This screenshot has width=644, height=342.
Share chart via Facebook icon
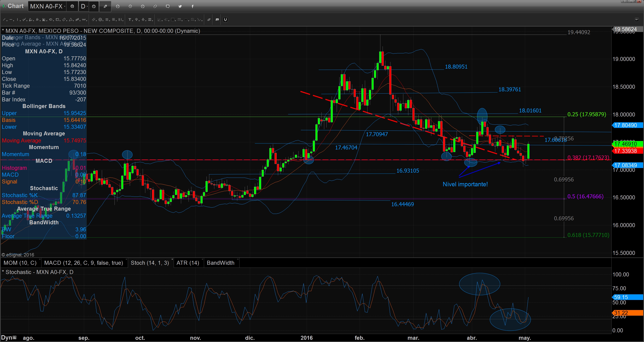[x=193, y=6]
